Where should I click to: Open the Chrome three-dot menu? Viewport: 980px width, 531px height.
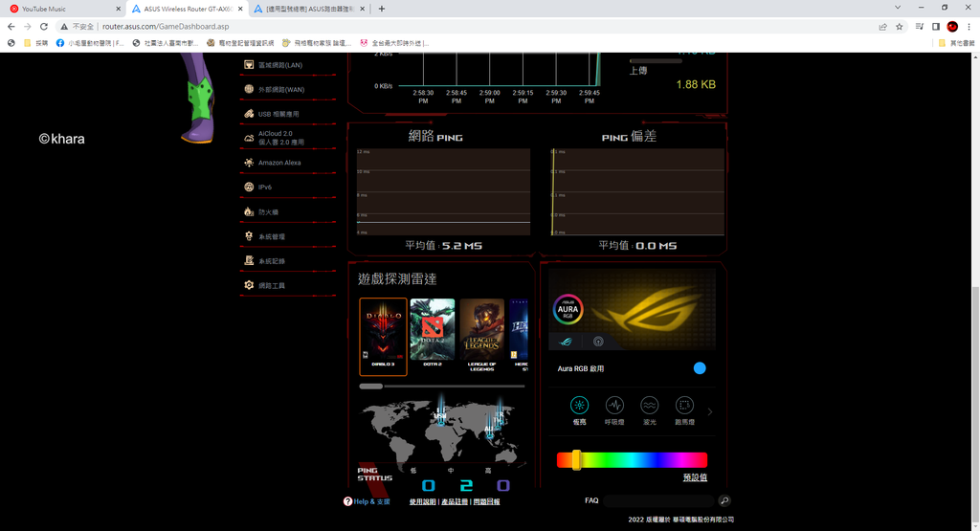[969, 26]
